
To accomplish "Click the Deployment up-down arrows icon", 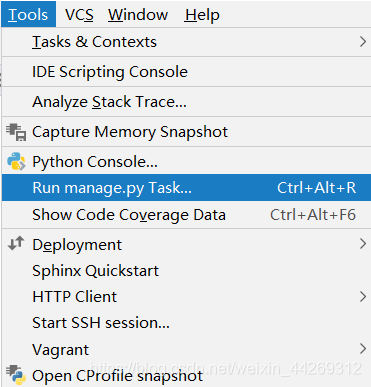I will (x=16, y=243).
